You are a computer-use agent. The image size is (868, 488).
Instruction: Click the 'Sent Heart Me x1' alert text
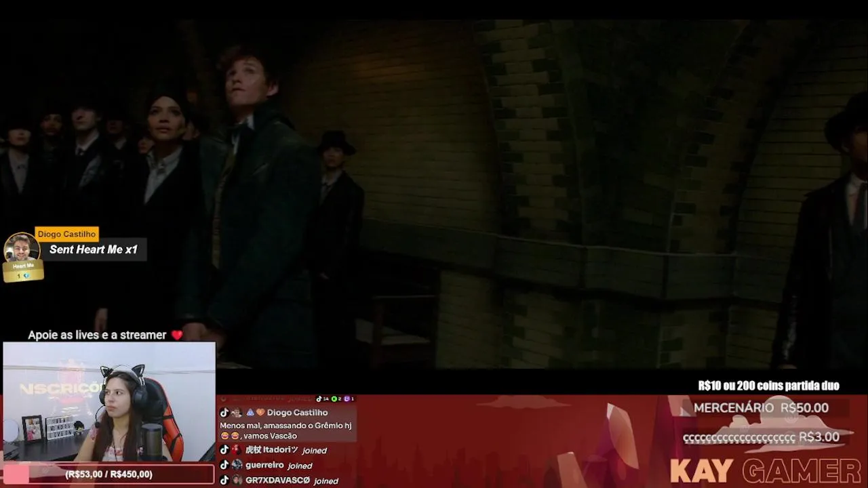tap(94, 249)
